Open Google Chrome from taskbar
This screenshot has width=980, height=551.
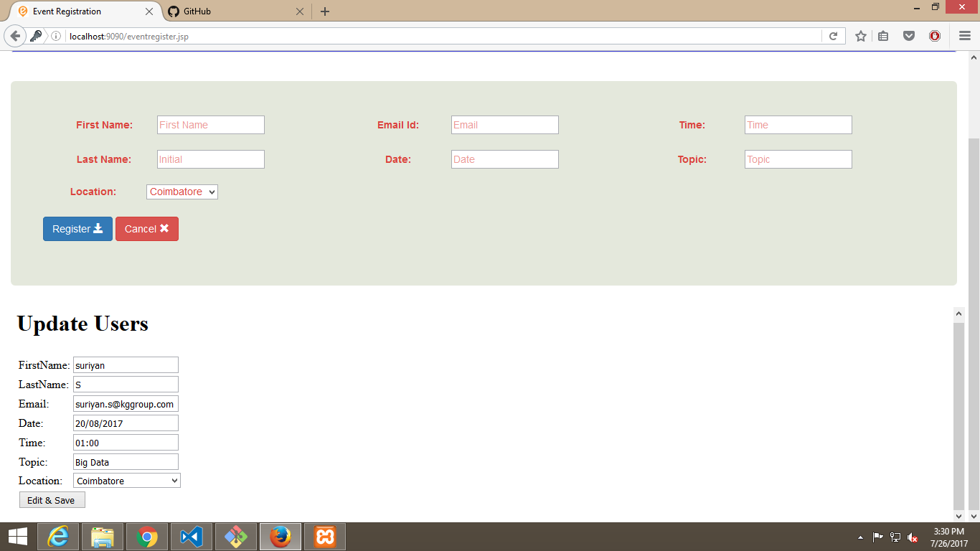coord(147,537)
